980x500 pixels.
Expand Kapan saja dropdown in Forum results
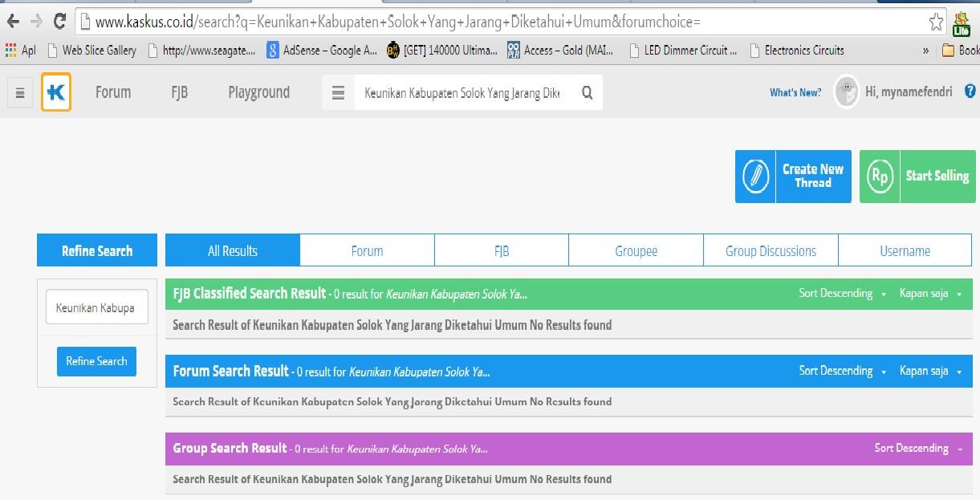(x=929, y=371)
